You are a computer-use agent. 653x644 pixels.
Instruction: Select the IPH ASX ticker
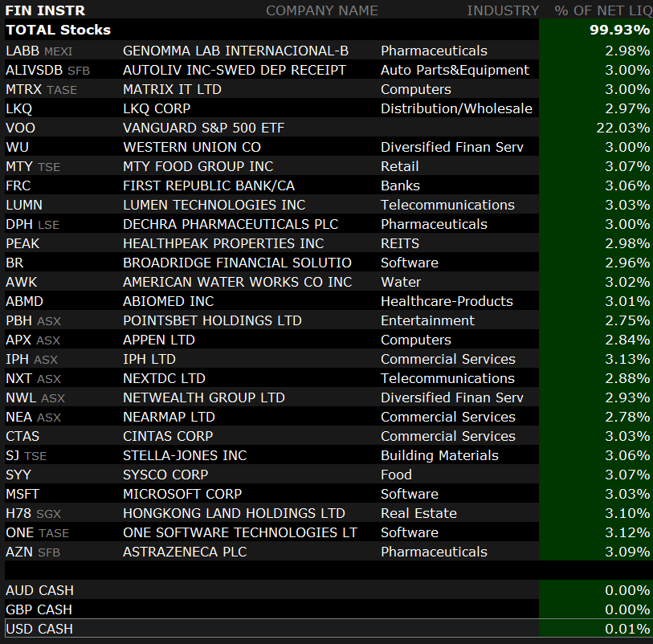(31, 359)
